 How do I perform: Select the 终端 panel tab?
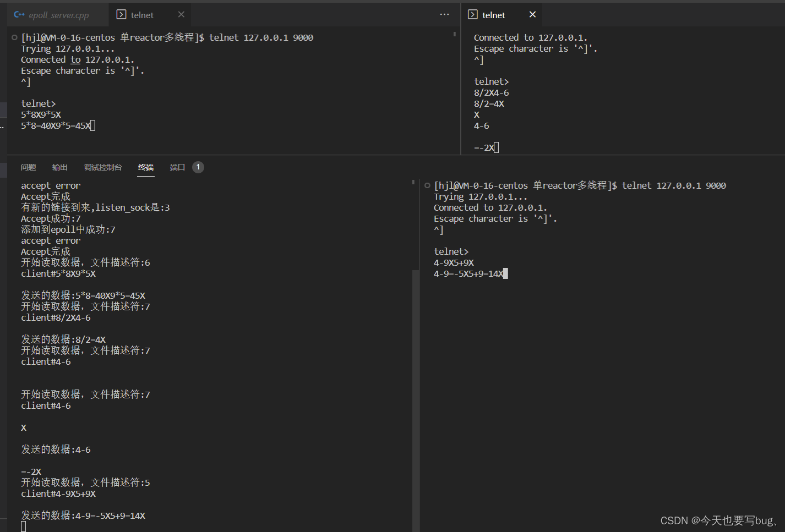click(x=146, y=167)
